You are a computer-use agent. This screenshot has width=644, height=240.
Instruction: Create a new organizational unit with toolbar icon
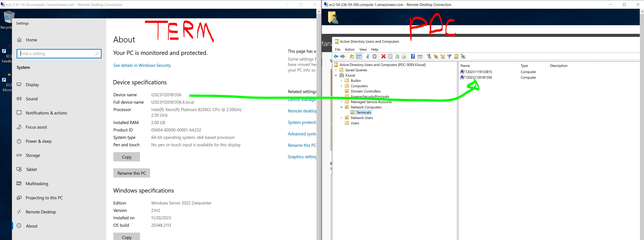tap(443, 56)
